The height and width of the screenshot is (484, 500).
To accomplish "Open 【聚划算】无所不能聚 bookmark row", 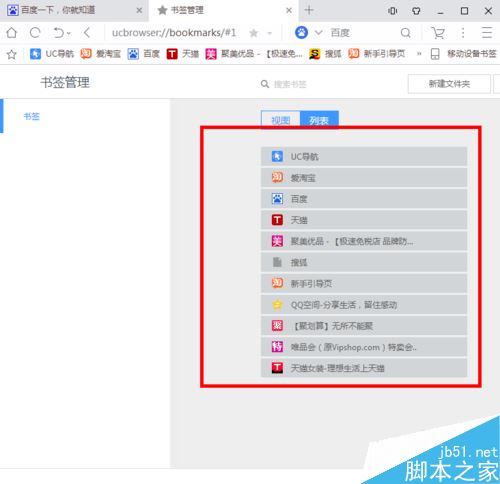I will pyautogui.click(x=364, y=326).
